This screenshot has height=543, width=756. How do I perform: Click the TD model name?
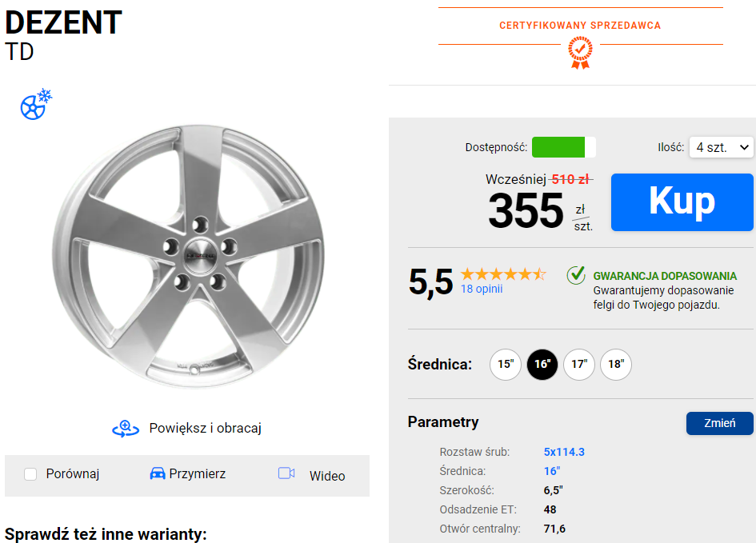pos(19,52)
